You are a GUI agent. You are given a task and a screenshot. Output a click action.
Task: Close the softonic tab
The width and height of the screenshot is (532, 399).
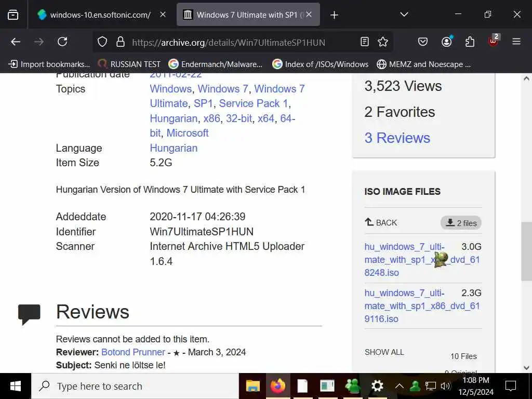click(x=163, y=14)
